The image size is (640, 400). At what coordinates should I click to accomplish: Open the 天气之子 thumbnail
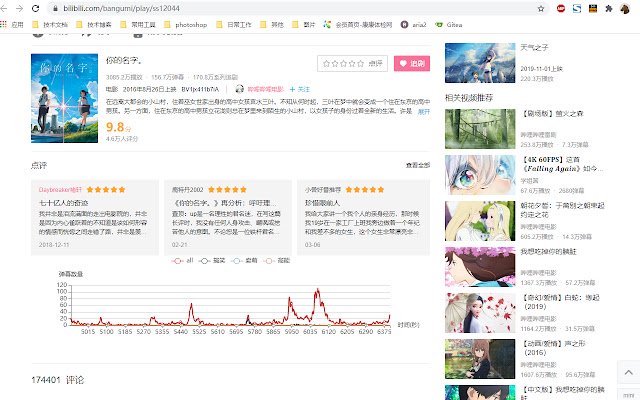click(x=480, y=63)
